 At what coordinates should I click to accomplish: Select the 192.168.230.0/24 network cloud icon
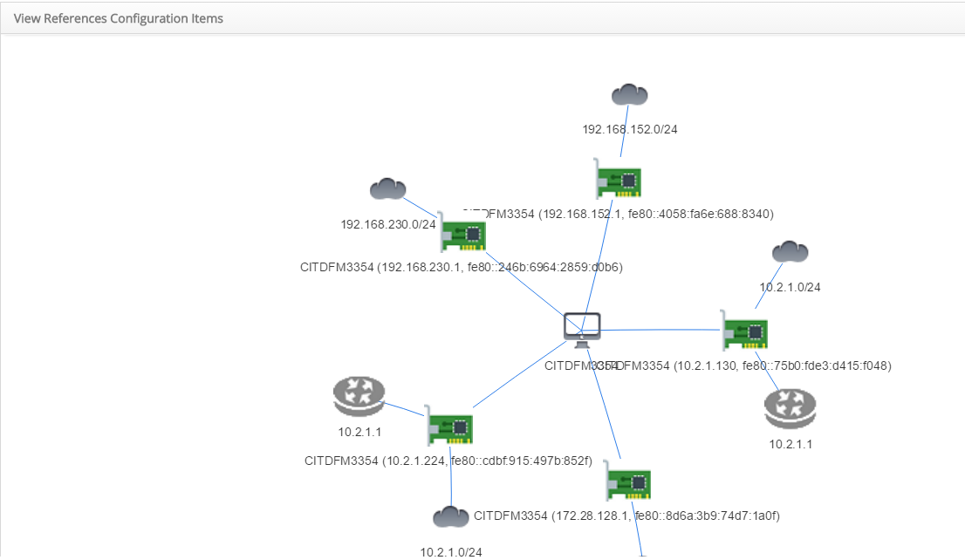[x=387, y=188]
